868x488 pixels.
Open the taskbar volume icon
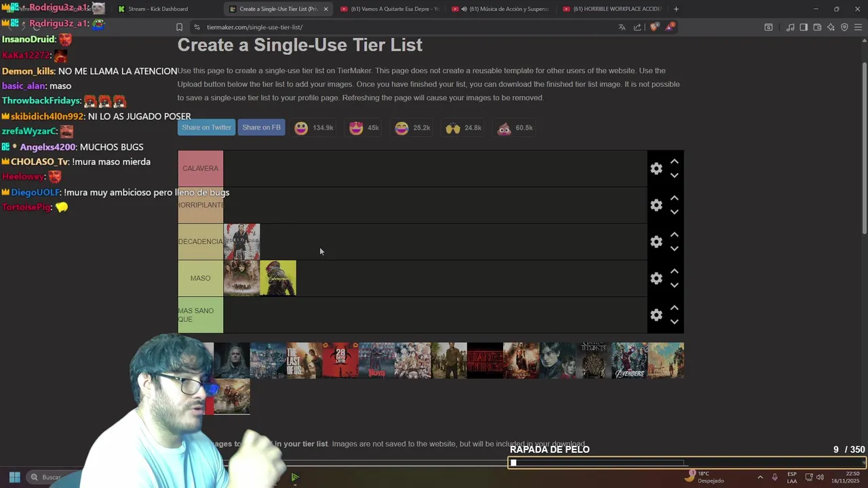[x=820, y=477]
